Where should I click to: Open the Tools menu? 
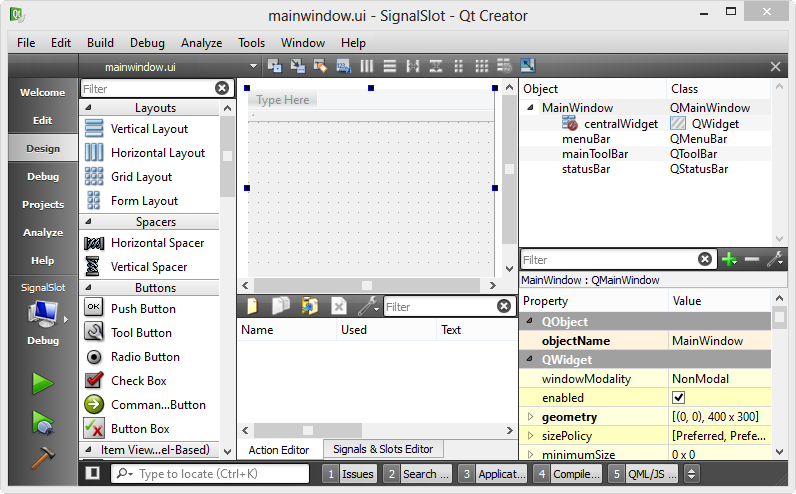pos(251,43)
